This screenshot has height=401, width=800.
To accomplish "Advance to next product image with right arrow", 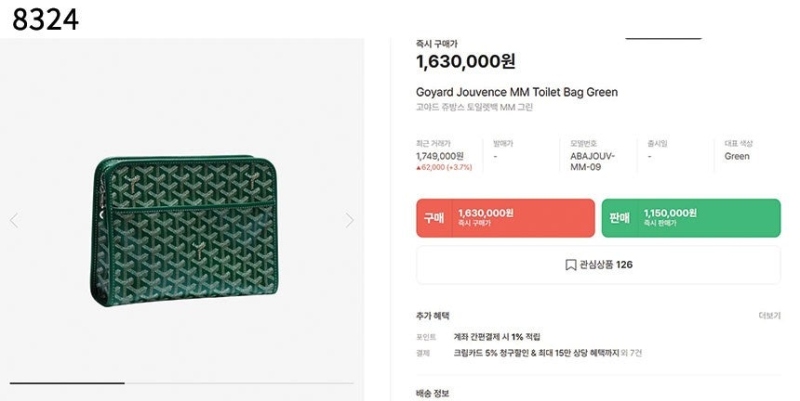I will [349, 220].
